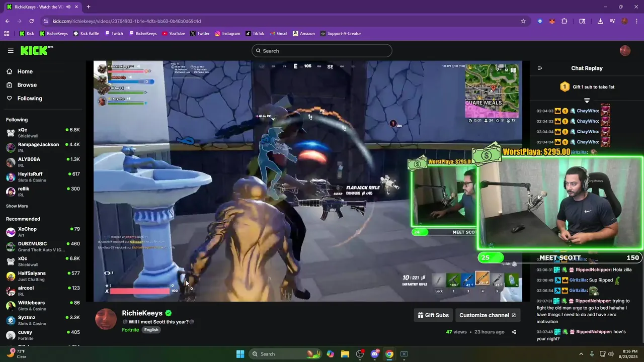Open the apps grid in bookmarks bar

[7, 34]
